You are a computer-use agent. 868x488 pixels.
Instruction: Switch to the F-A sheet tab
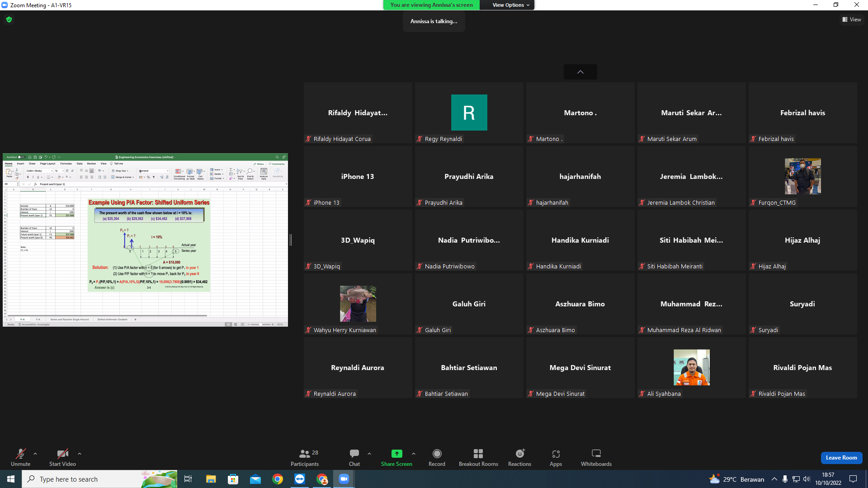38,319
